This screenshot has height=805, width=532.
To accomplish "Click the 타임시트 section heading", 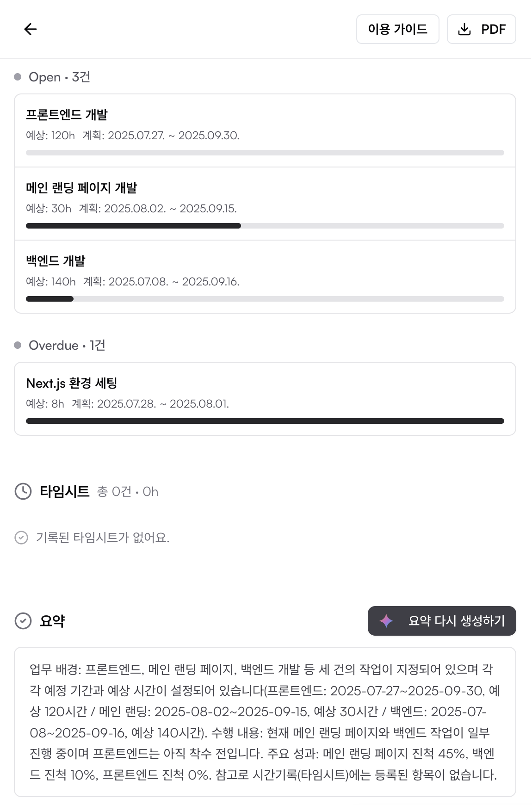I will pyautogui.click(x=64, y=491).
